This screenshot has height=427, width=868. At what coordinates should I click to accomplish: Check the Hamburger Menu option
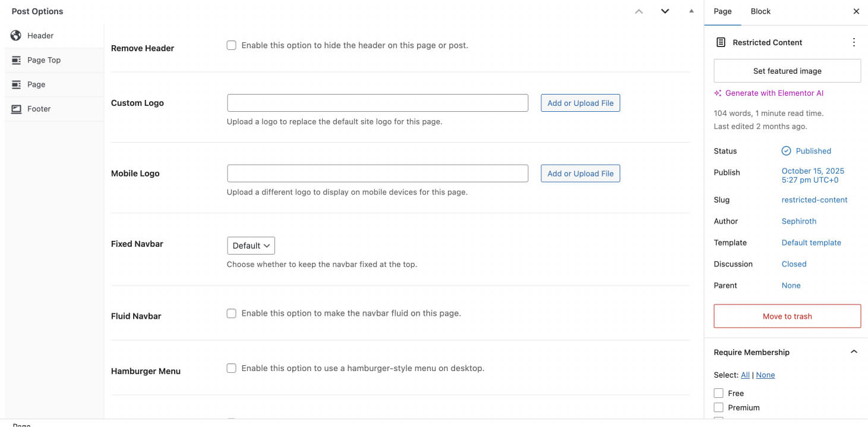click(232, 368)
